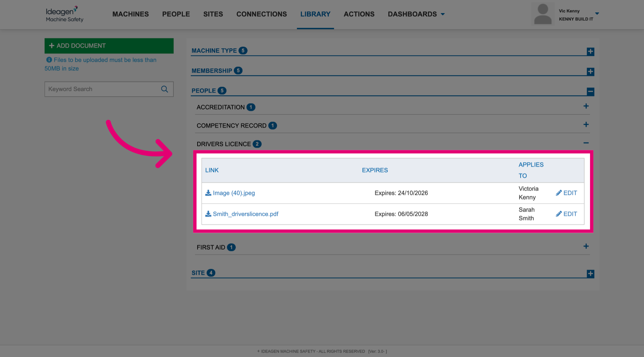
Task: Click the Keyword Search field
Action: pos(109,89)
